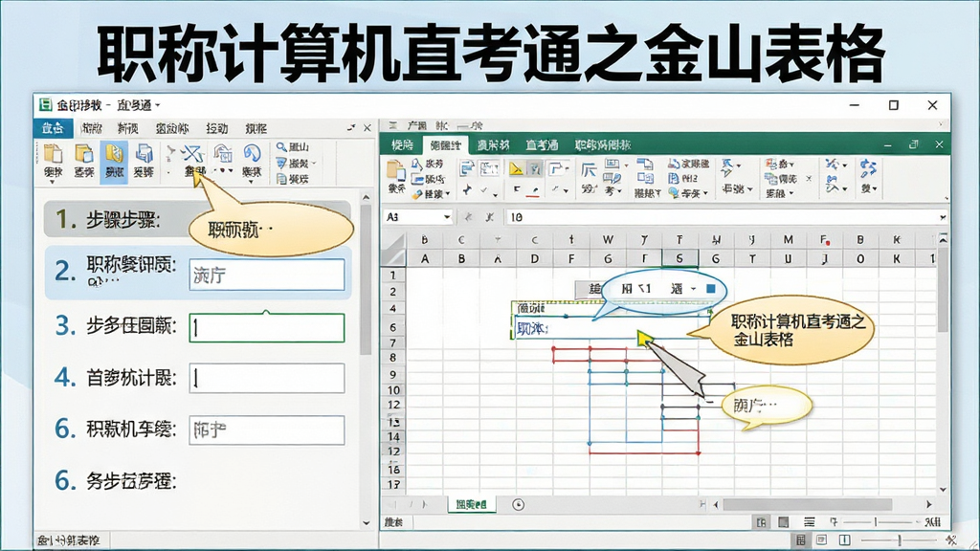Click the house-shaped icon in left panel toolbar

[222, 154]
